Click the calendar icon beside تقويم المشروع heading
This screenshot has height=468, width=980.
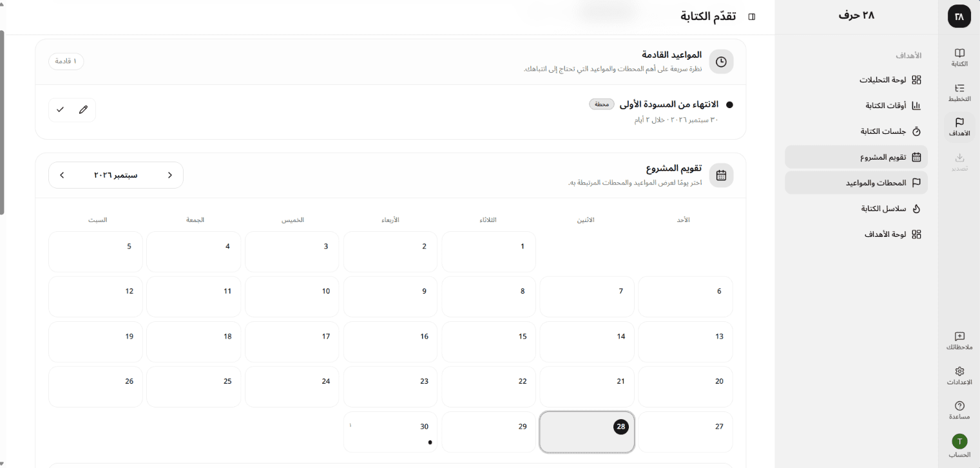[x=721, y=175]
